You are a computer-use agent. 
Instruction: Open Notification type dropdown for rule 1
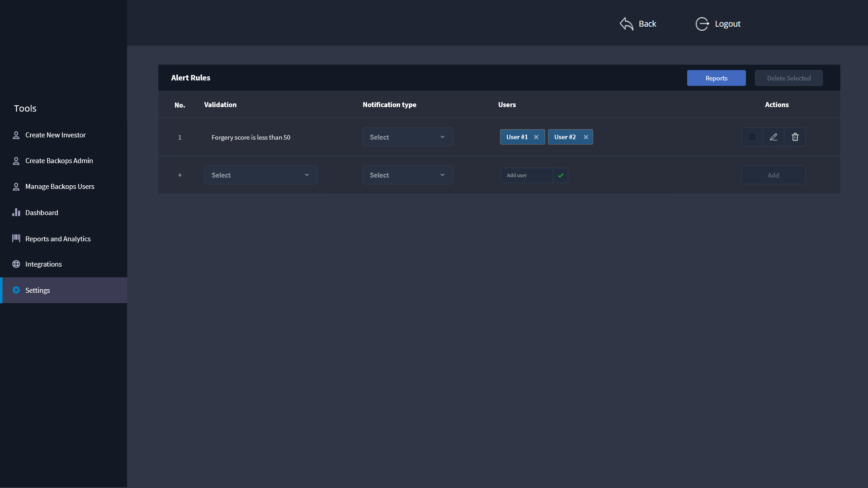[x=407, y=137]
